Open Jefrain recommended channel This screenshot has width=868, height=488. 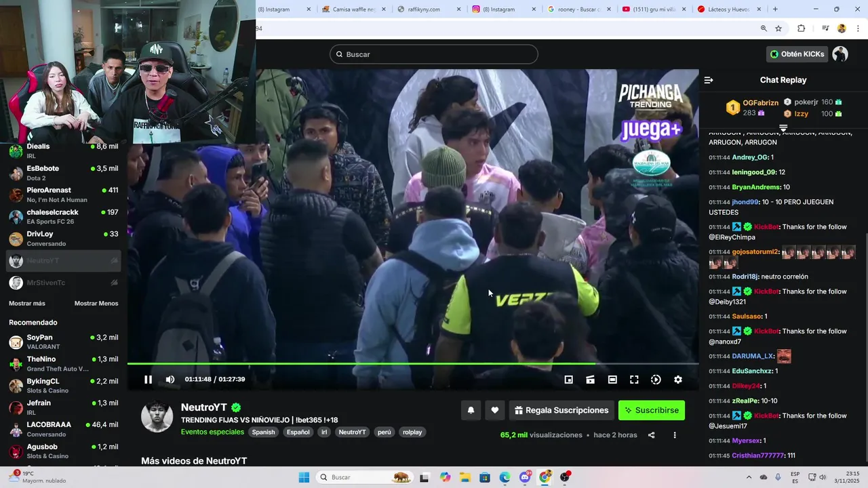click(64, 407)
